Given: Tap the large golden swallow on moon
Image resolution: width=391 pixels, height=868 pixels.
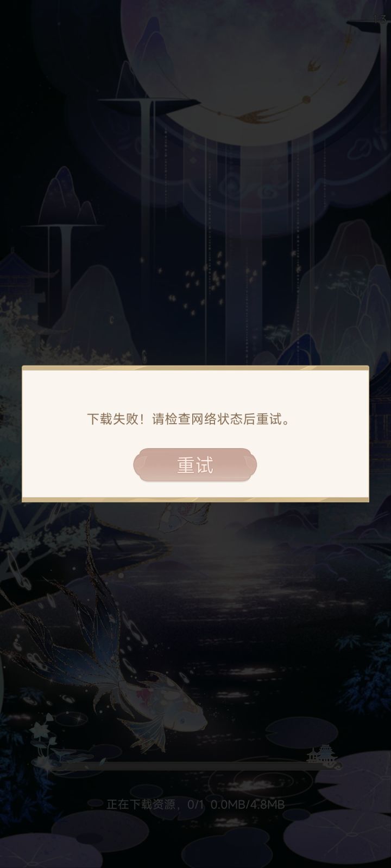Looking at the screenshot, I should coord(253,115).
